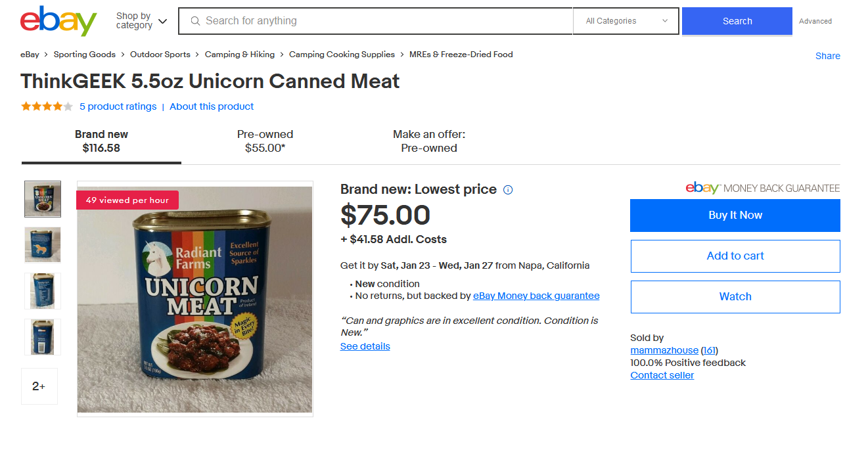Image resolution: width=868 pixels, height=454 pixels.
Task: Click the Add to cart button
Action: click(735, 256)
